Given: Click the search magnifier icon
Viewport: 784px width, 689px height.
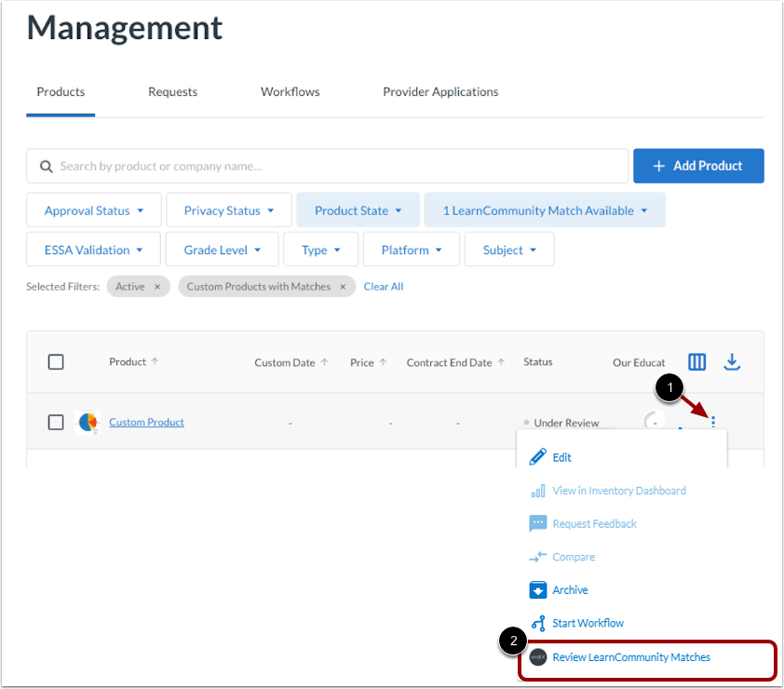Looking at the screenshot, I should click(46, 167).
